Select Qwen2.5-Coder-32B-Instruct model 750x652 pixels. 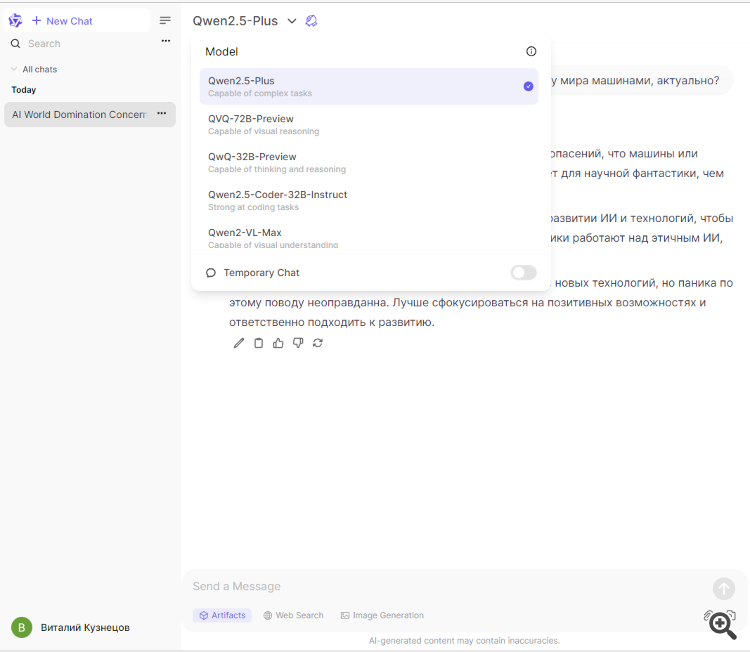coord(369,200)
